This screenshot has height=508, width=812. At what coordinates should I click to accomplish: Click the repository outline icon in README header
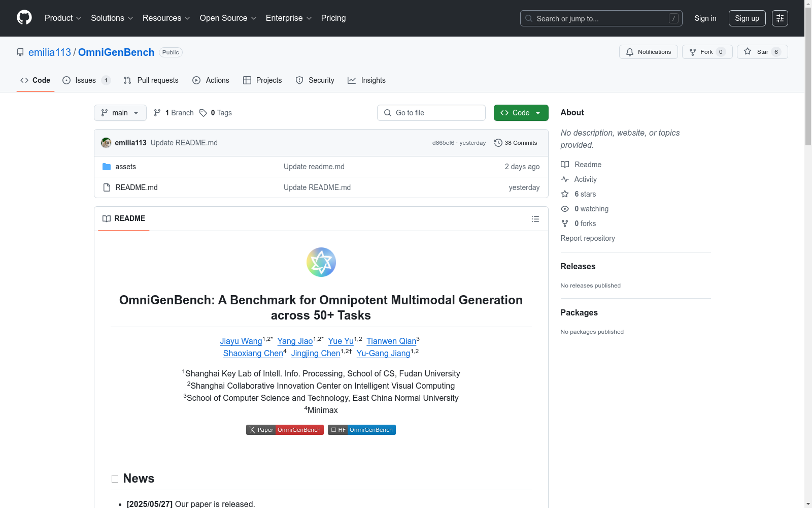click(535, 219)
